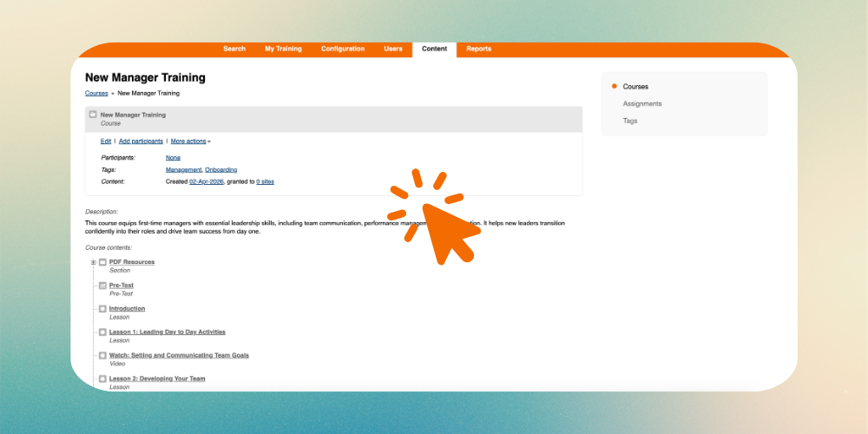
Task: Go to the My Training tab
Action: click(283, 49)
